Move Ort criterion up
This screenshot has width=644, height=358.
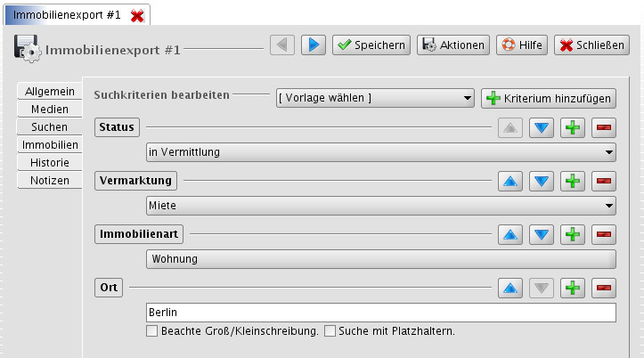(509, 289)
